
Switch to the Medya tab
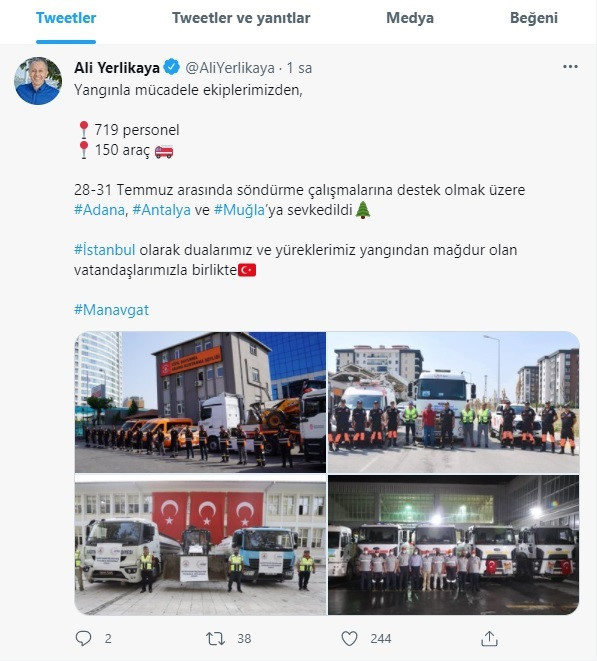coord(410,18)
